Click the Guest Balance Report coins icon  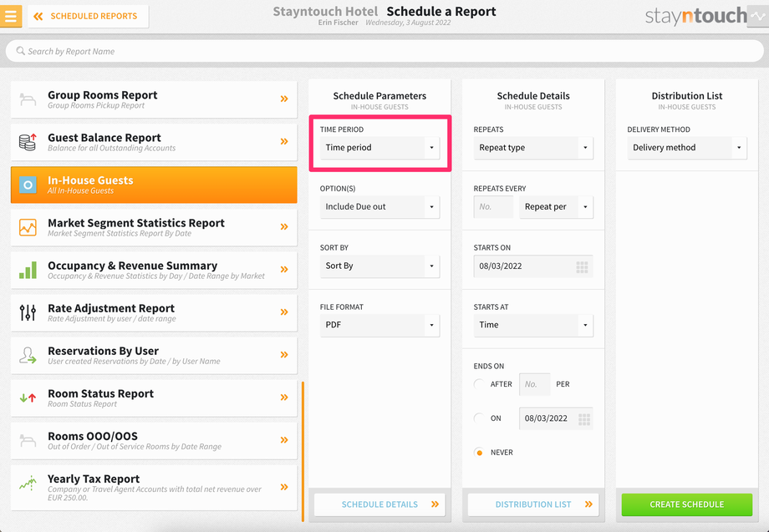[28, 142]
